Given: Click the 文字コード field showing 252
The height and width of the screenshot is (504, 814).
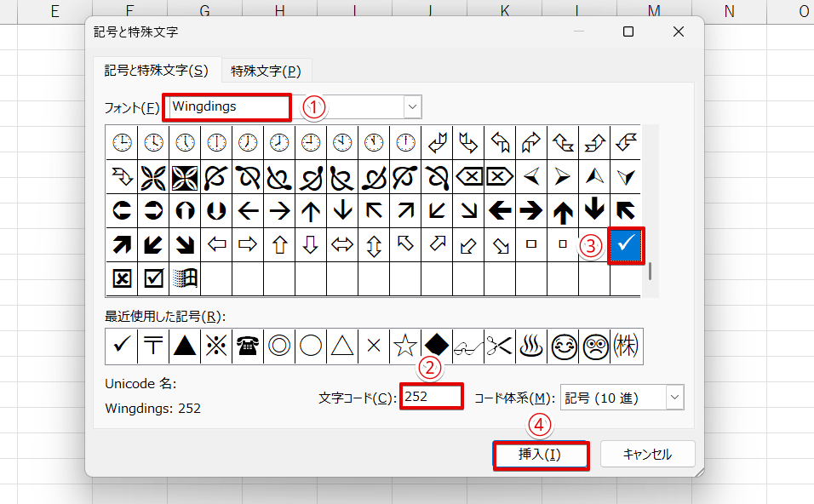Looking at the screenshot, I should 431,397.
